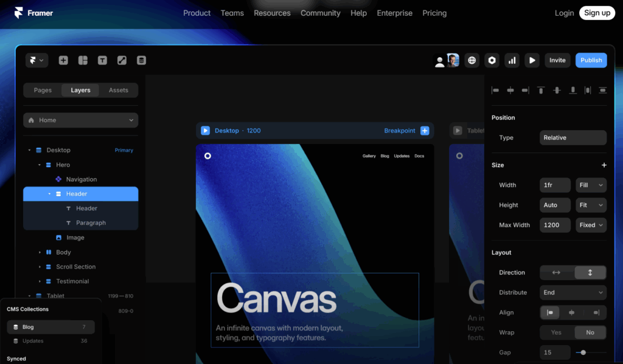
Task: Open the Pricing menu item
Action: pos(434,13)
